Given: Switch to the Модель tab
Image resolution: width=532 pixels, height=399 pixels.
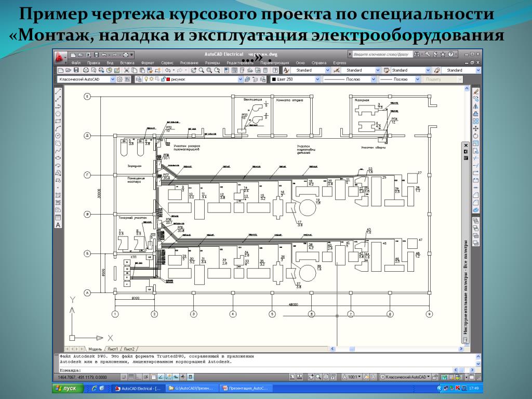Looking at the screenshot, I should (x=95, y=349).
